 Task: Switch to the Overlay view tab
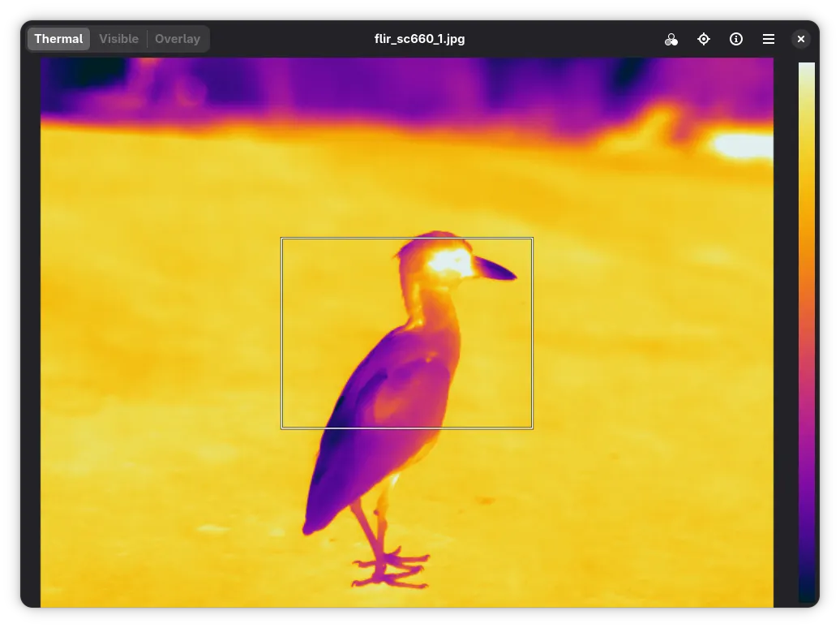pyautogui.click(x=178, y=39)
